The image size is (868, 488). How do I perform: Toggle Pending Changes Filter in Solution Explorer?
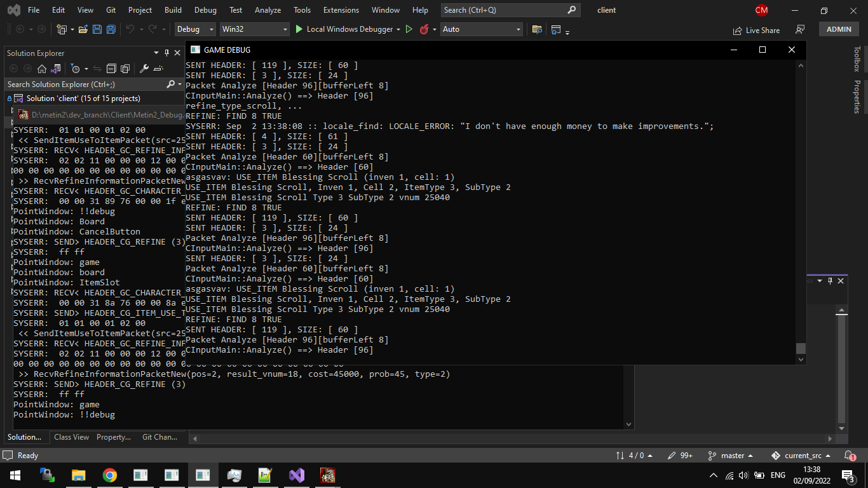(x=75, y=69)
